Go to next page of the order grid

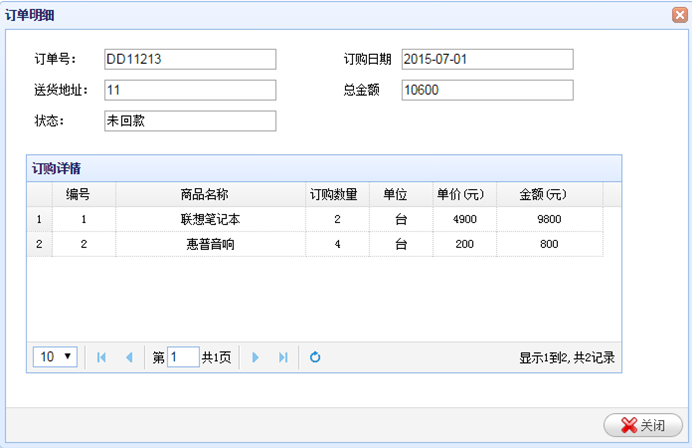click(255, 357)
